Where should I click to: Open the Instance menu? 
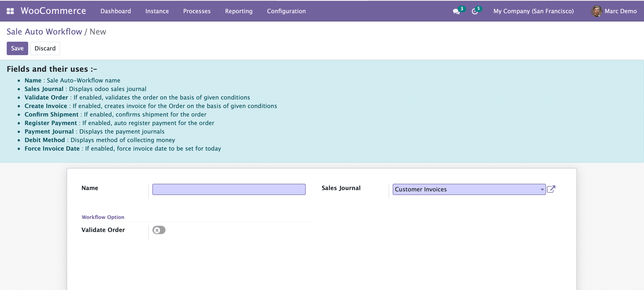pos(157,11)
